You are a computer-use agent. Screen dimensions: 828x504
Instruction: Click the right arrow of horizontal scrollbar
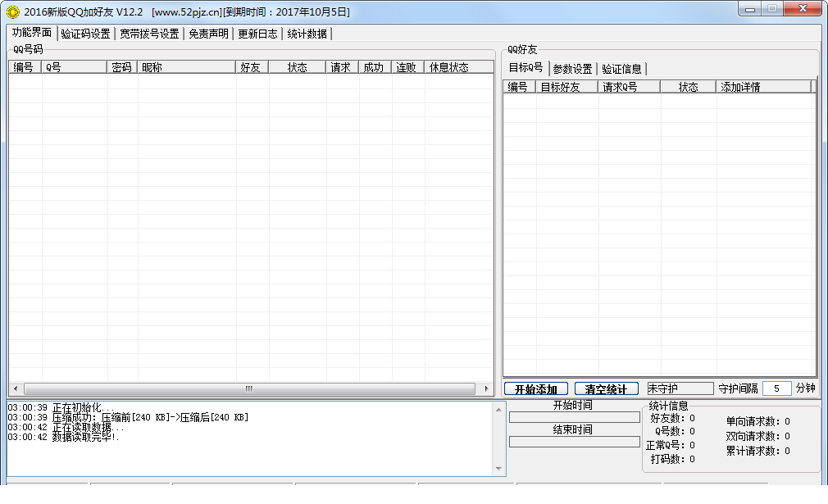point(486,389)
